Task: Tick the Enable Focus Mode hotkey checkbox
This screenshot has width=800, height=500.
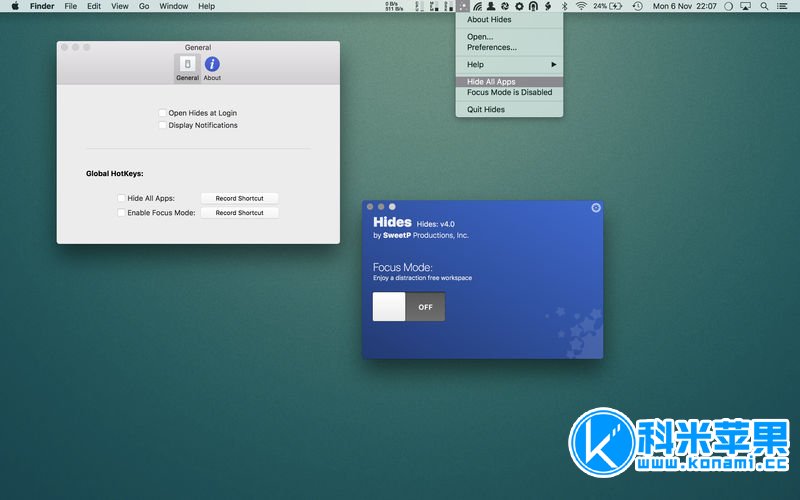Action: [121, 213]
